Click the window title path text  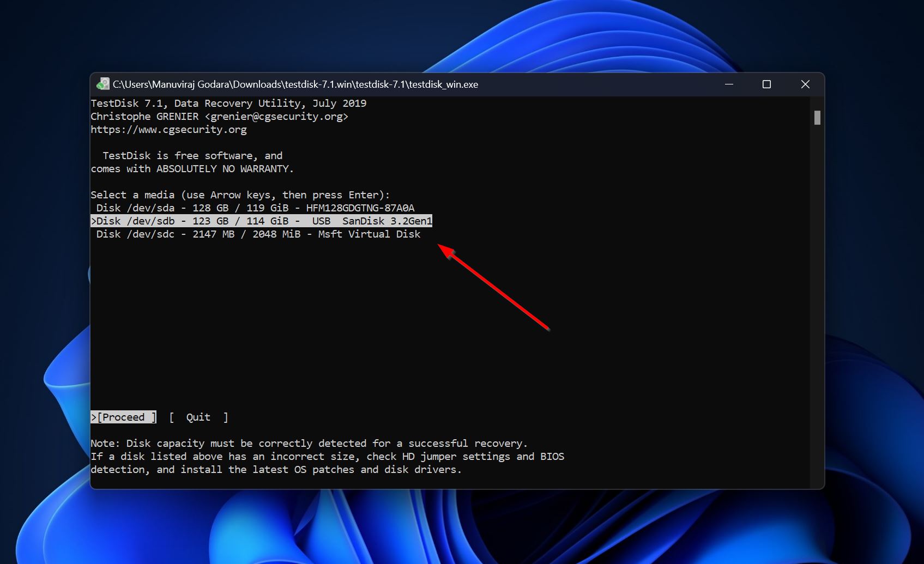[295, 84]
